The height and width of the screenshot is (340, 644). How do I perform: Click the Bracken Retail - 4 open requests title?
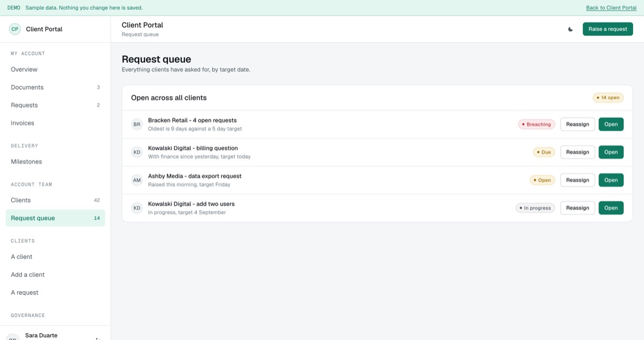point(192,120)
